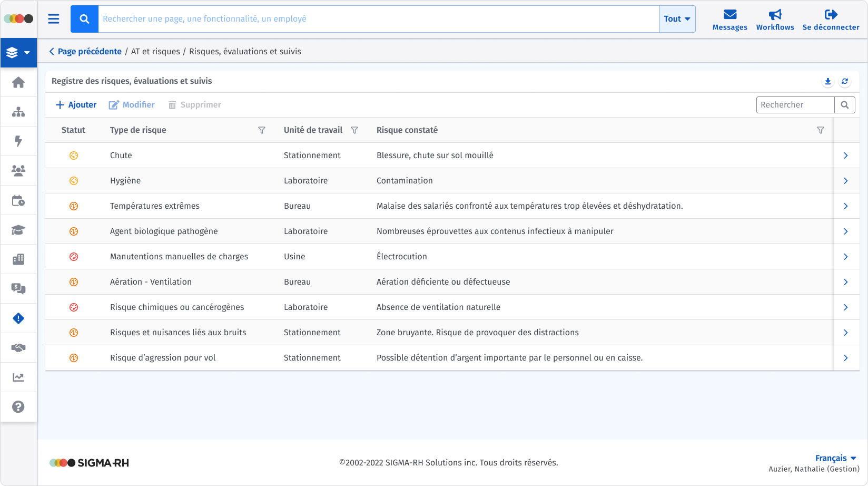
Task: Click the Rechercher table search field
Action: coord(795,105)
